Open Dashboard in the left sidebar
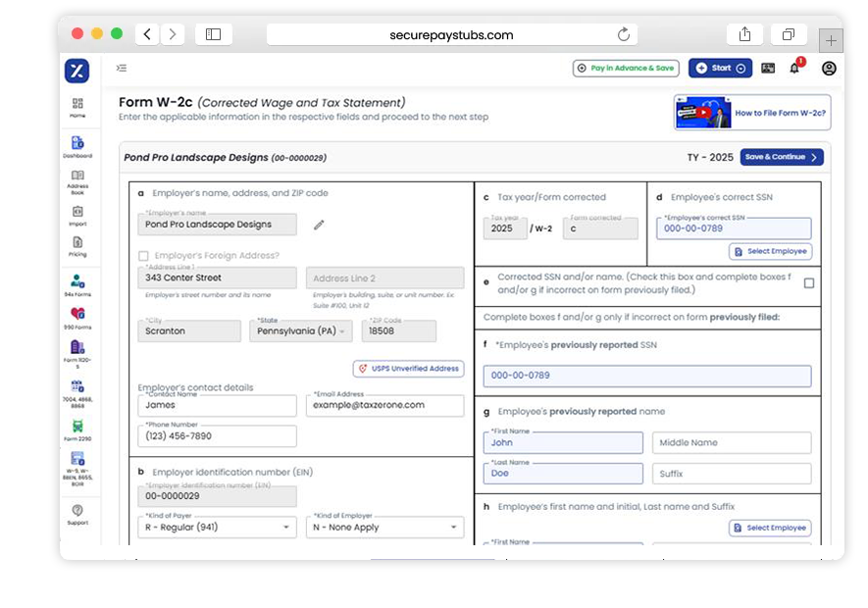 click(x=77, y=147)
